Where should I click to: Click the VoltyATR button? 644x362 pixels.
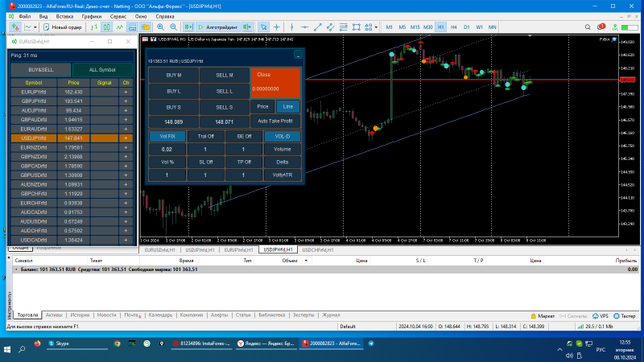click(283, 175)
